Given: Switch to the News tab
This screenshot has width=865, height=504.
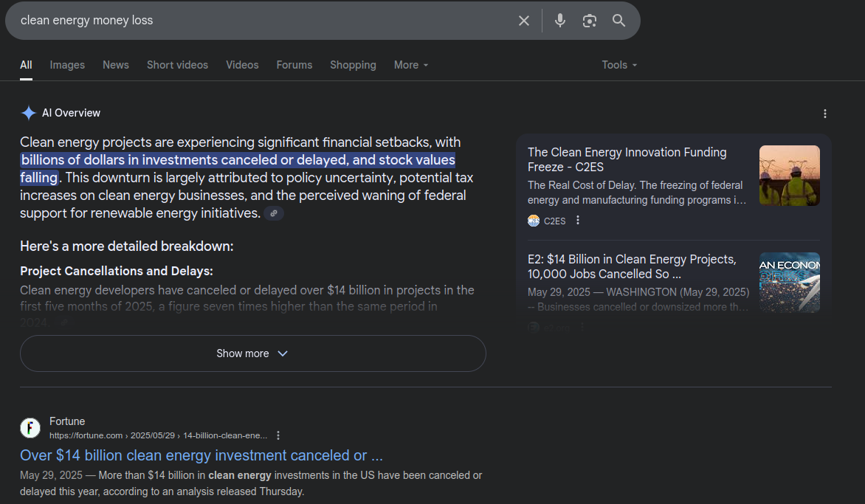Looking at the screenshot, I should [116, 65].
